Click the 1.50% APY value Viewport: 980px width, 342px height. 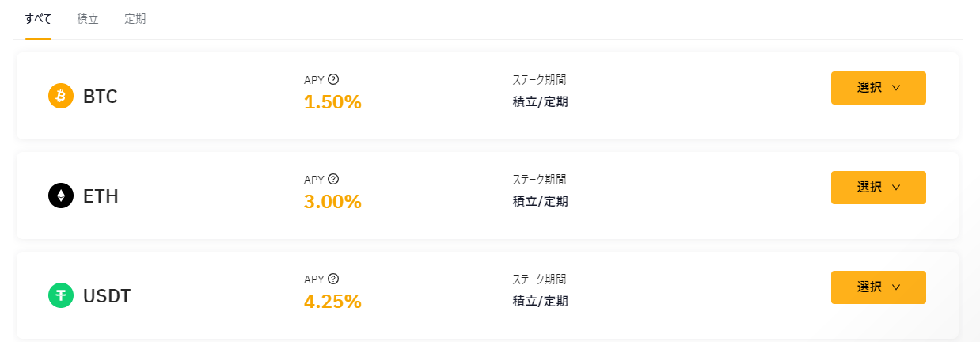[332, 102]
